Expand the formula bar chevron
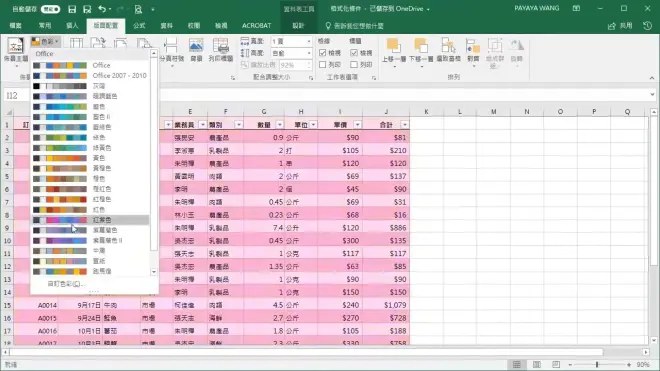The image size is (660, 371). click(x=652, y=95)
